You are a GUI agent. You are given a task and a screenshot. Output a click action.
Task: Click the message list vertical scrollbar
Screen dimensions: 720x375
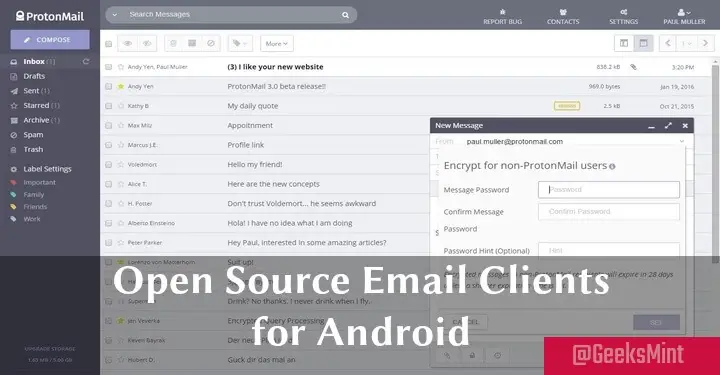715,163
